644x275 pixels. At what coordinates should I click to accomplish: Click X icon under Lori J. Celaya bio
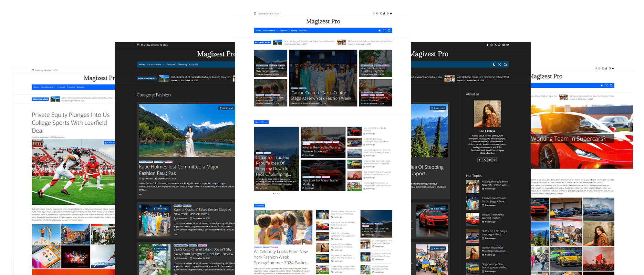485,160
